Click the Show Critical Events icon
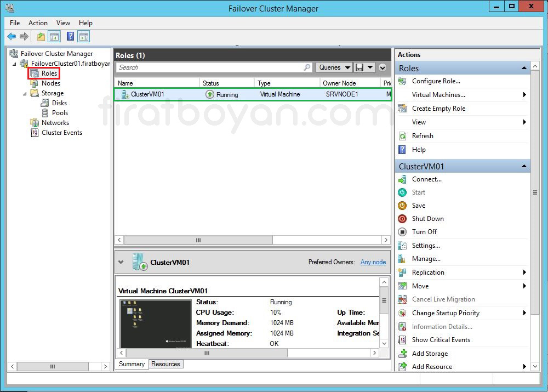 (x=402, y=340)
